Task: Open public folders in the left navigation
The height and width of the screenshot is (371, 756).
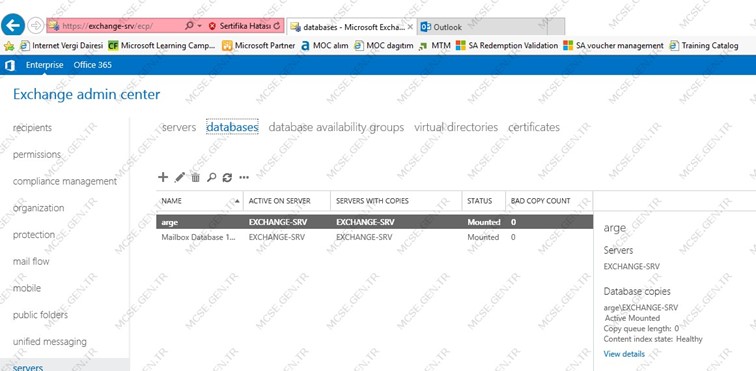Action: click(x=40, y=315)
